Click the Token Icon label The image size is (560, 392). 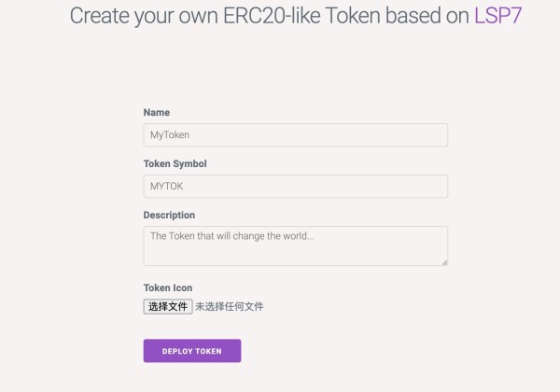(168, 288)
